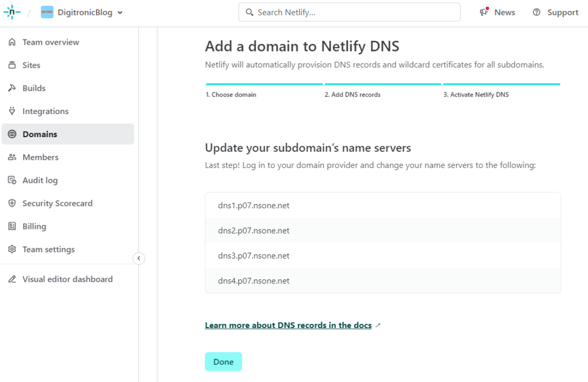Open the Audit log

coord(40,181)
